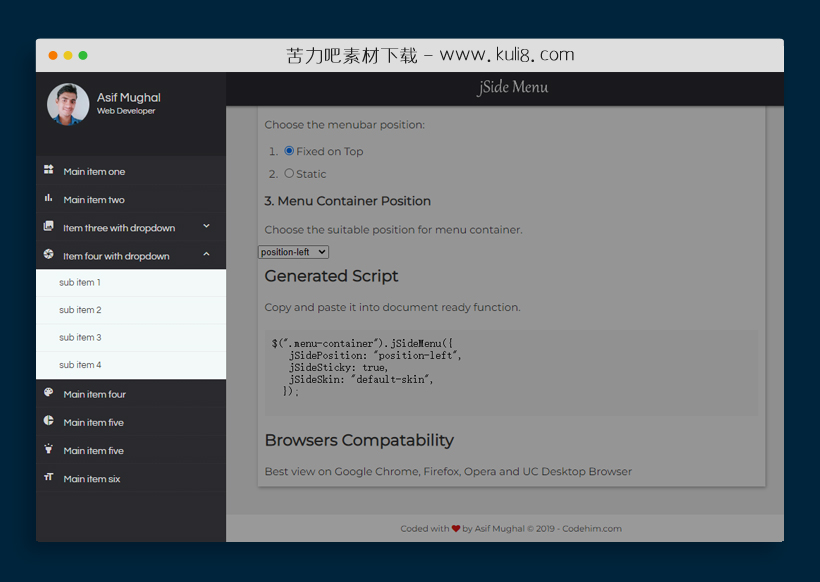Select the Static radio button
The width and height of the screenshot is (820, 582).
(289, 173)
